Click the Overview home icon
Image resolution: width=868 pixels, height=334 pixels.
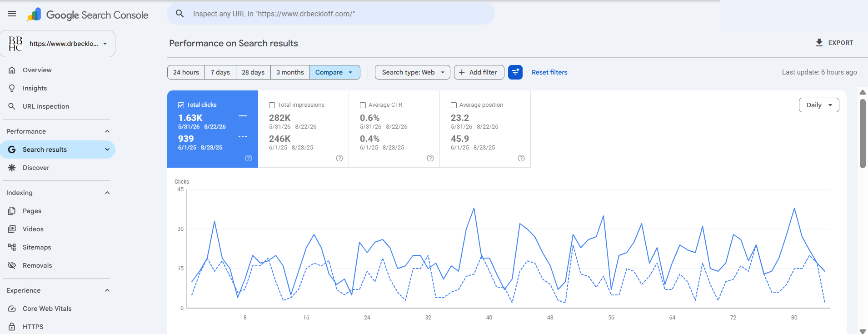(x=12, y=70)
